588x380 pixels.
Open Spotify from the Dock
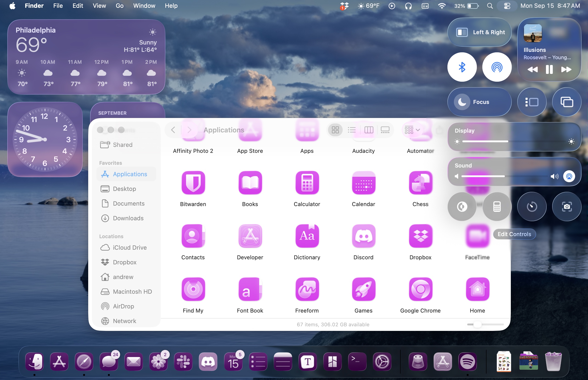467,362
